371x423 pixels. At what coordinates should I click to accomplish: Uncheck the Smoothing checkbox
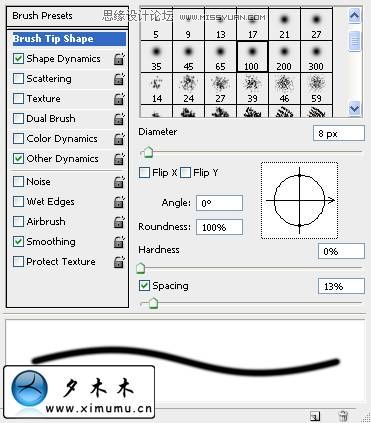point(18,242)
